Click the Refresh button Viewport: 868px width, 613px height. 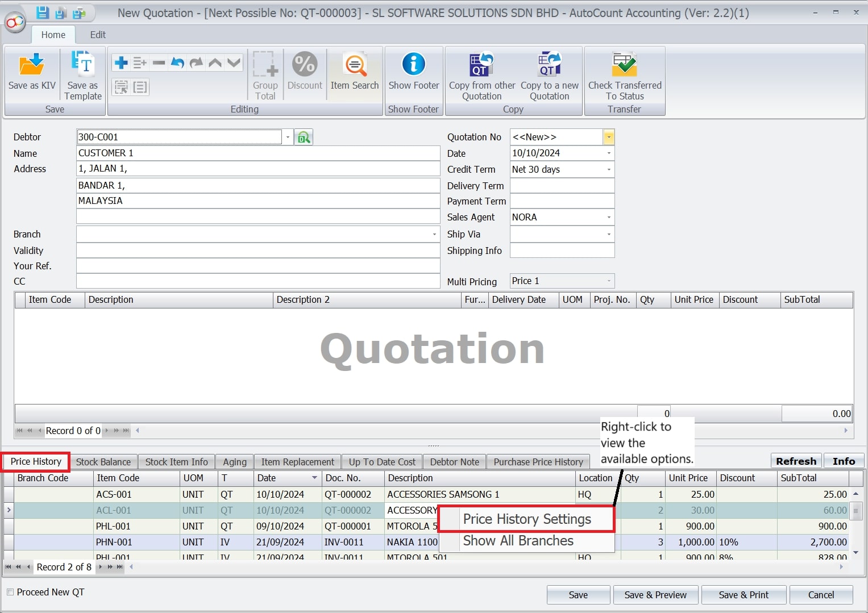(x=795, y=461)
